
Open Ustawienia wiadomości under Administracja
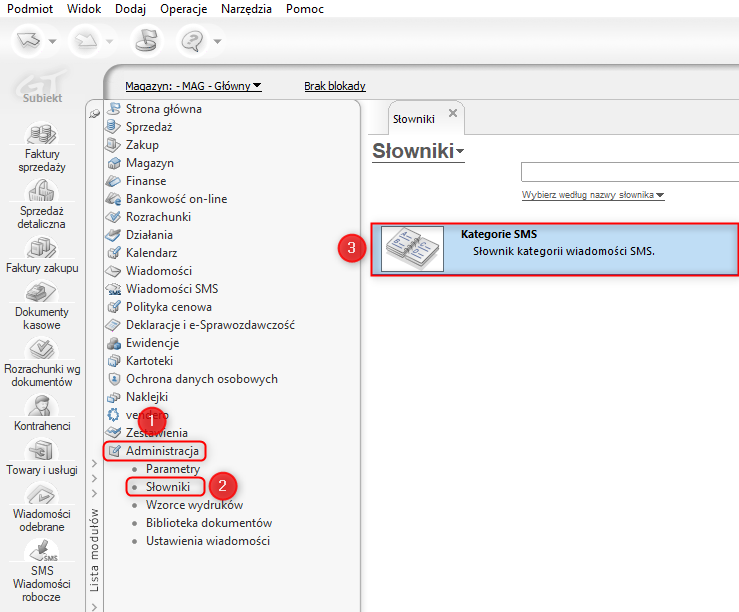(x=208, y=541)
